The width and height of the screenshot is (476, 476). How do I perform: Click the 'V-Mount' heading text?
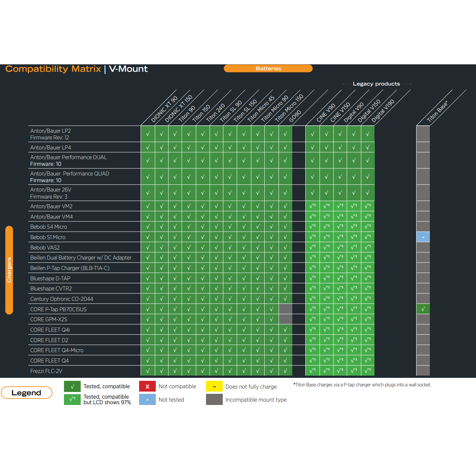pyautogui.click(x=128, y=69)
